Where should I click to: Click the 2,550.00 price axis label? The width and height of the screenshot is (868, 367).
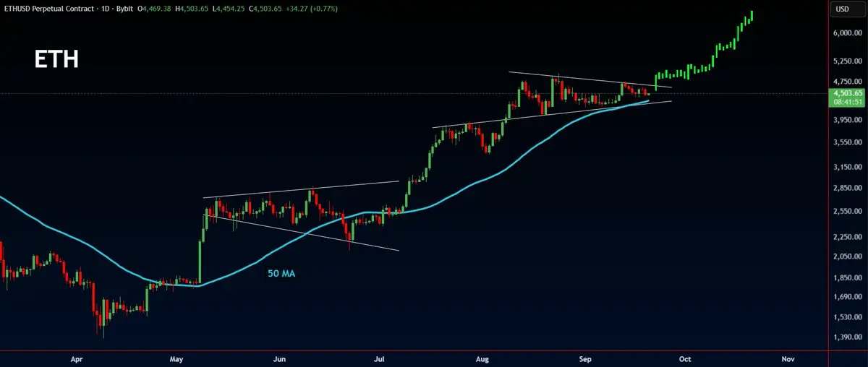click(x=848, y=212)
